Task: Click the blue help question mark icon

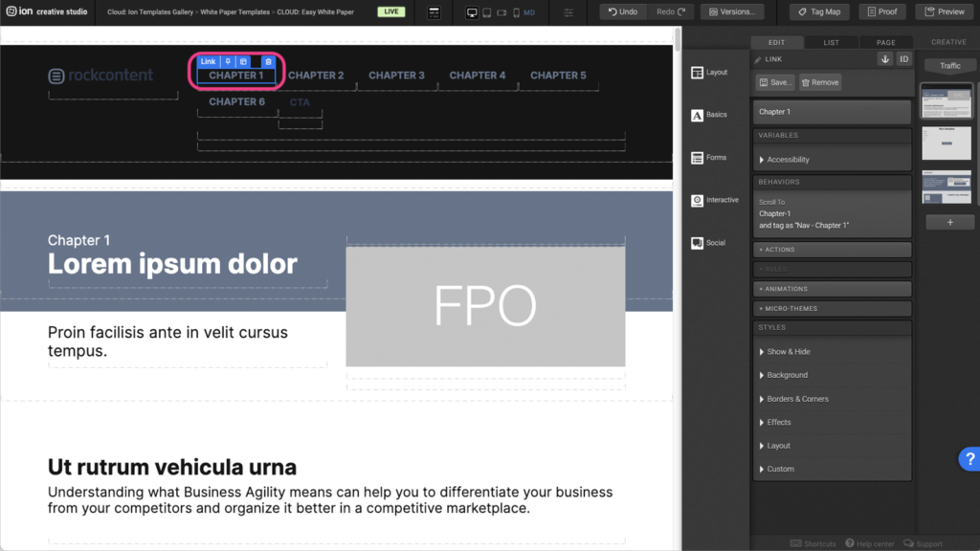Action: (969, 459)
